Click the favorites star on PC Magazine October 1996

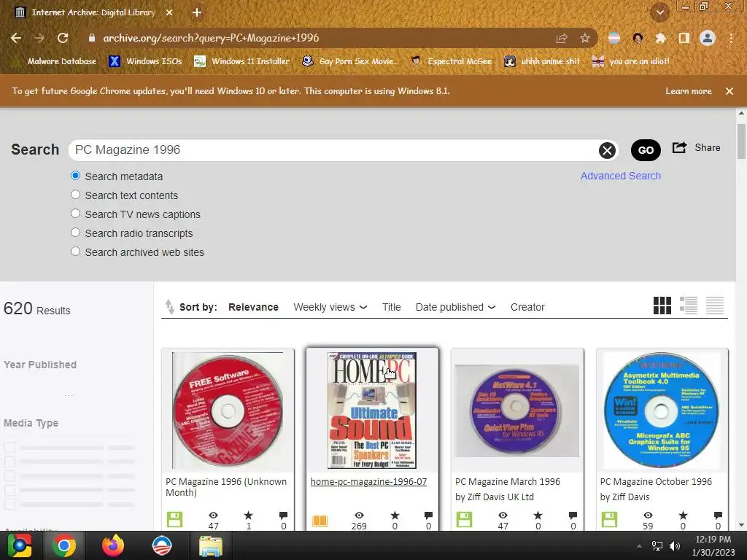point(683,516)
